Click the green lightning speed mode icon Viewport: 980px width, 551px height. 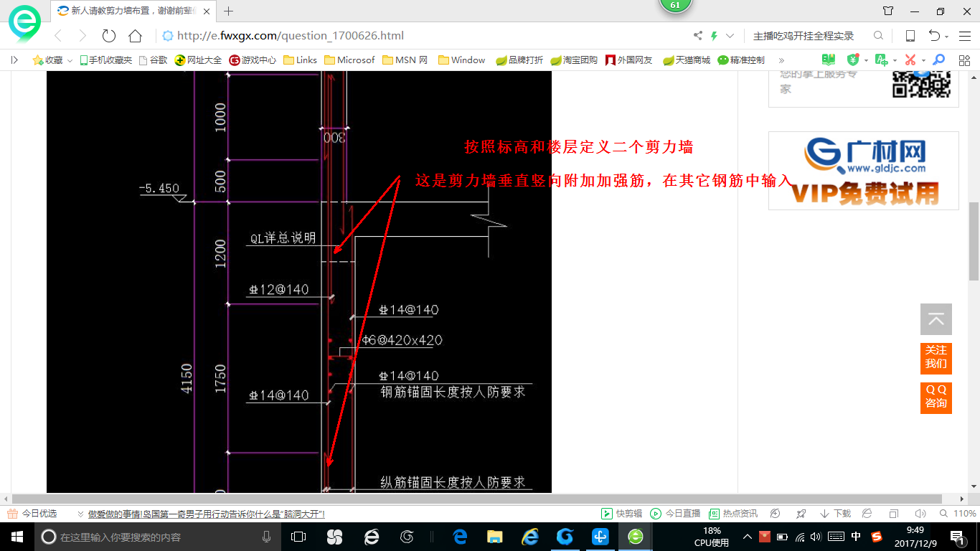click(x=714, y=36)
